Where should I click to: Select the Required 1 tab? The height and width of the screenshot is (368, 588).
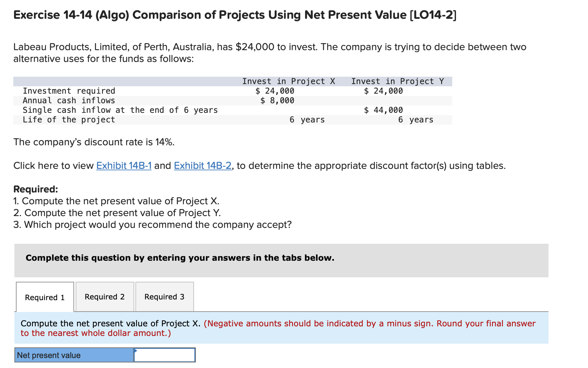(45, 297)
